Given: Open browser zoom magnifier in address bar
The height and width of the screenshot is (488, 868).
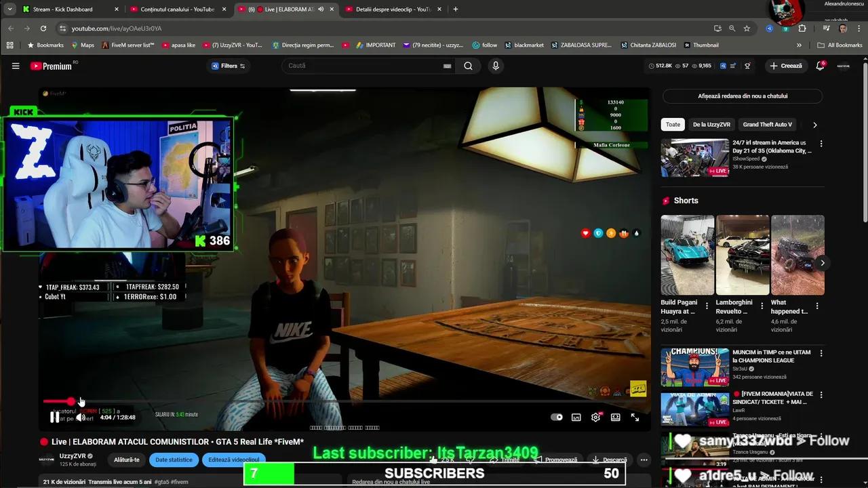Looking at the screenshot, I should click(732, 28).
